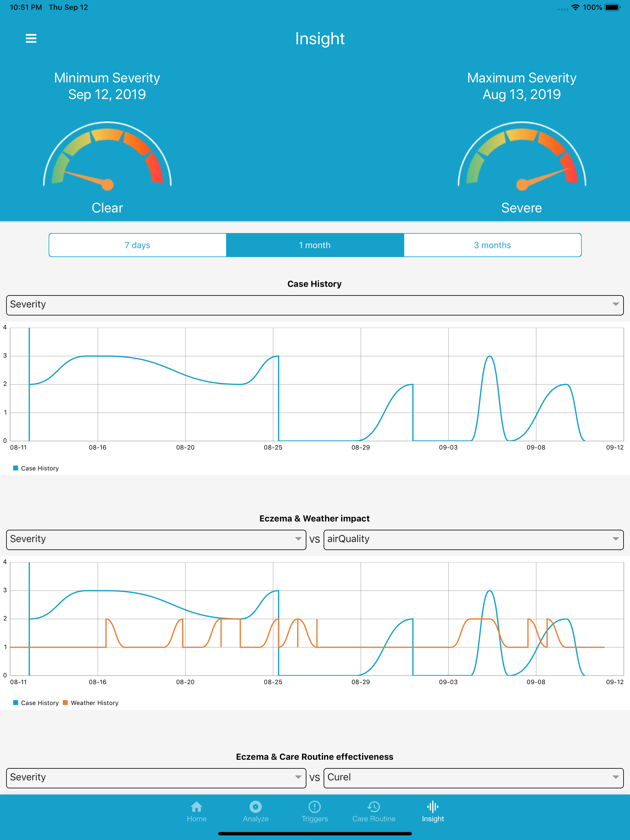Viewport: 630px width, 840px height.
Task: Open Case History Severity dropdown
Action: pos(315,305)
